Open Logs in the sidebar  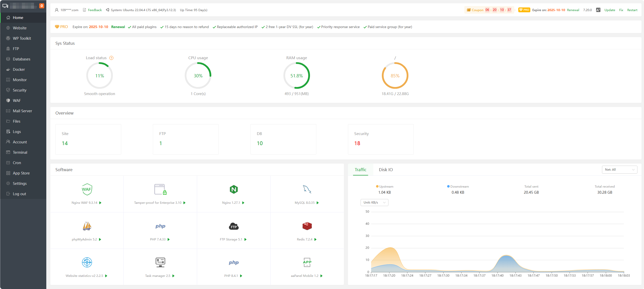pos(23,132)
